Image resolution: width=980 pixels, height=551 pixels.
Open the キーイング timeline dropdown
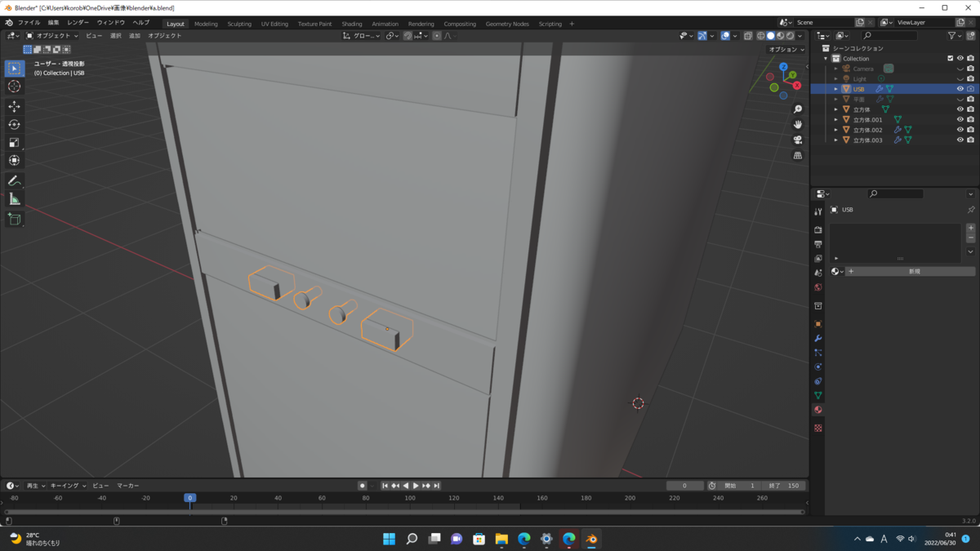point(68,486)
